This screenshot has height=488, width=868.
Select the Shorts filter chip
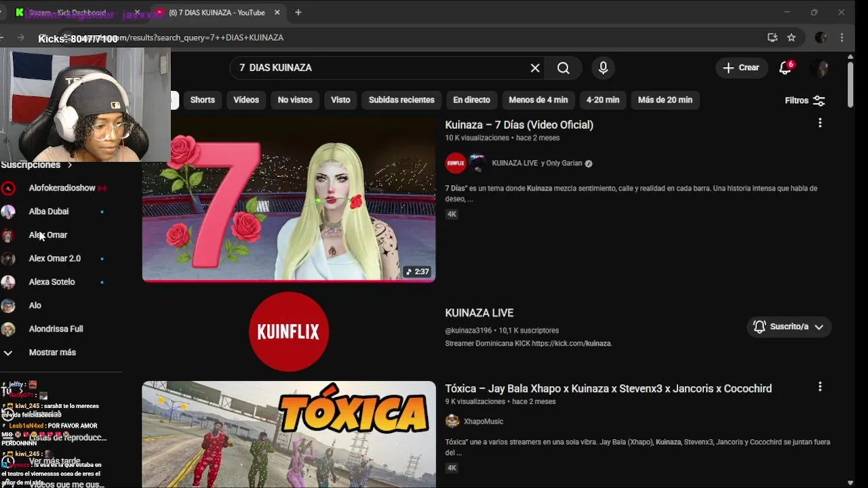(x=202, y=100)
